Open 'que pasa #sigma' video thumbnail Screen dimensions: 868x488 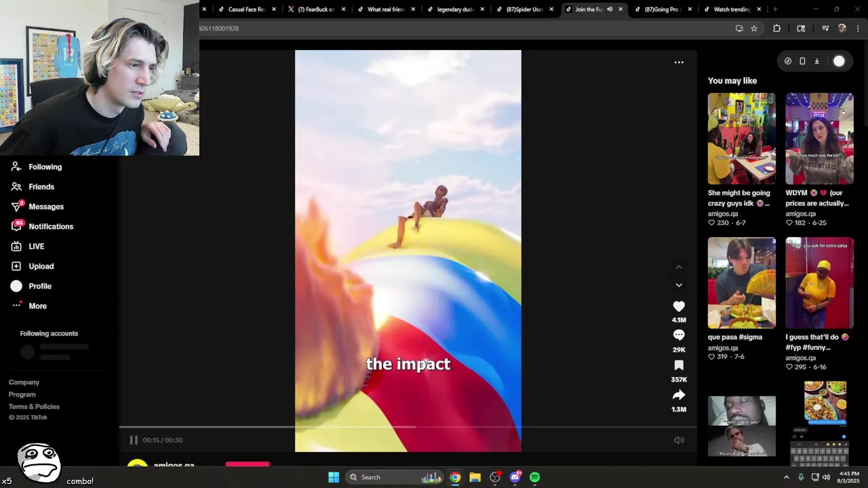(x=741, y=283)
